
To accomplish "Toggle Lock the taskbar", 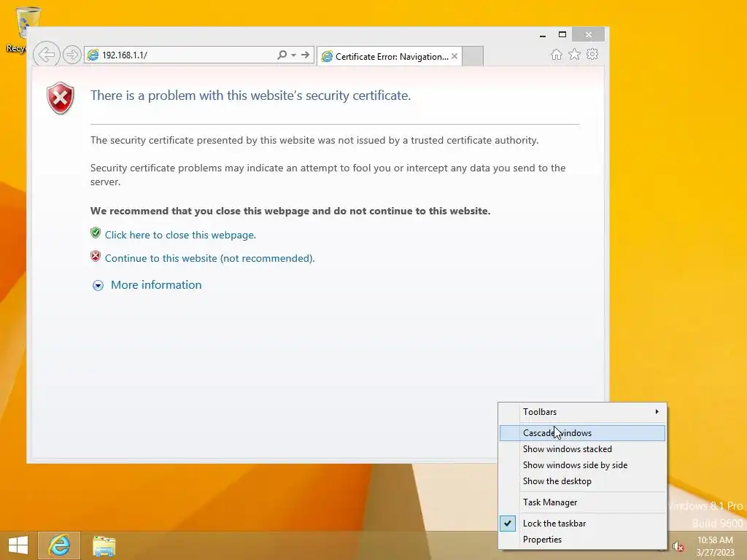I will [x=582, y=524].
